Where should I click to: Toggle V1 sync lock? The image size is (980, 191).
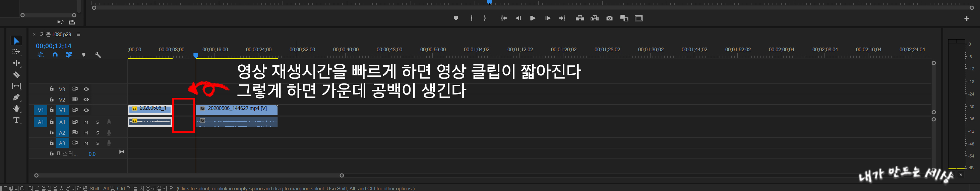point(75,110)
